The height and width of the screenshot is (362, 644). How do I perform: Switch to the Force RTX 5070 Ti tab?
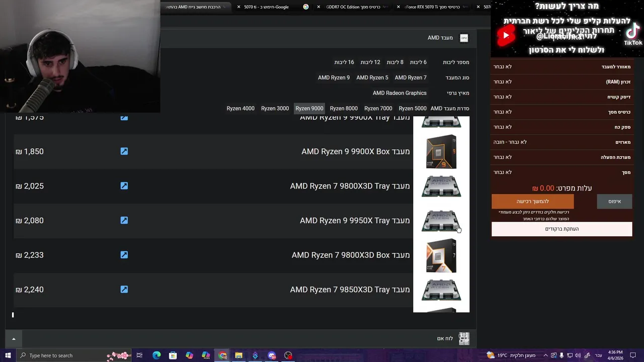point(434,7)
